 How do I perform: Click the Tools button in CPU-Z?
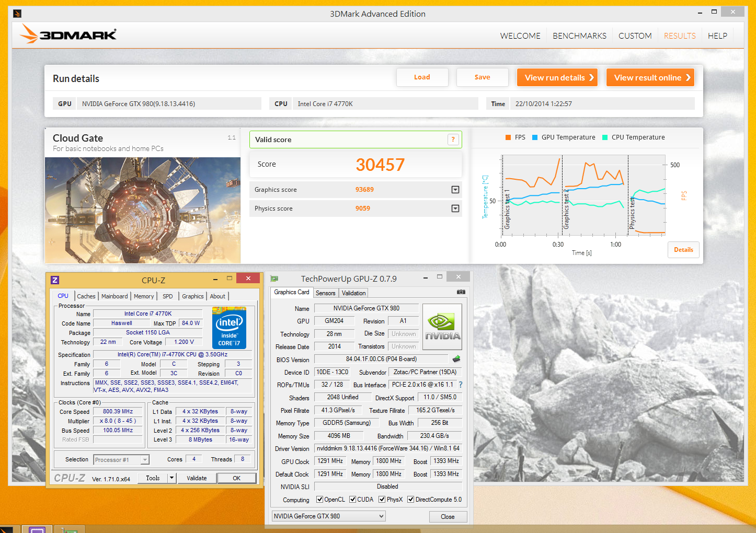(153, 478)
